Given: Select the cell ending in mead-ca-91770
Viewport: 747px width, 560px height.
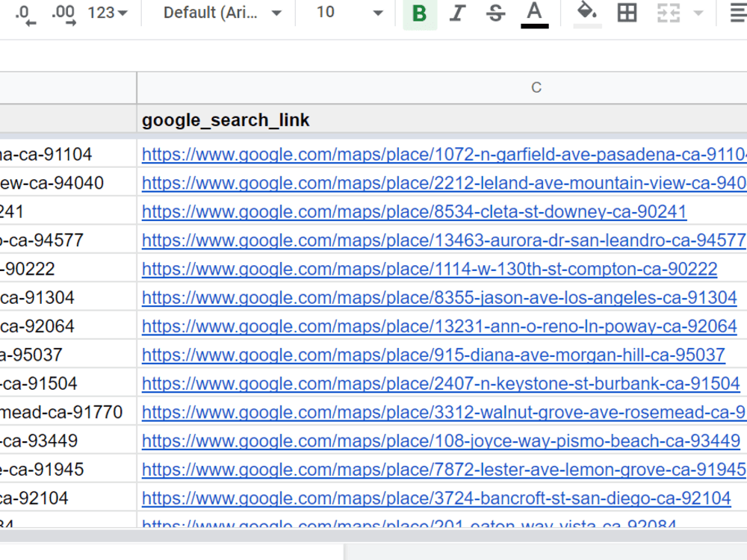Looking at the screenshot, I should point(68,411).
